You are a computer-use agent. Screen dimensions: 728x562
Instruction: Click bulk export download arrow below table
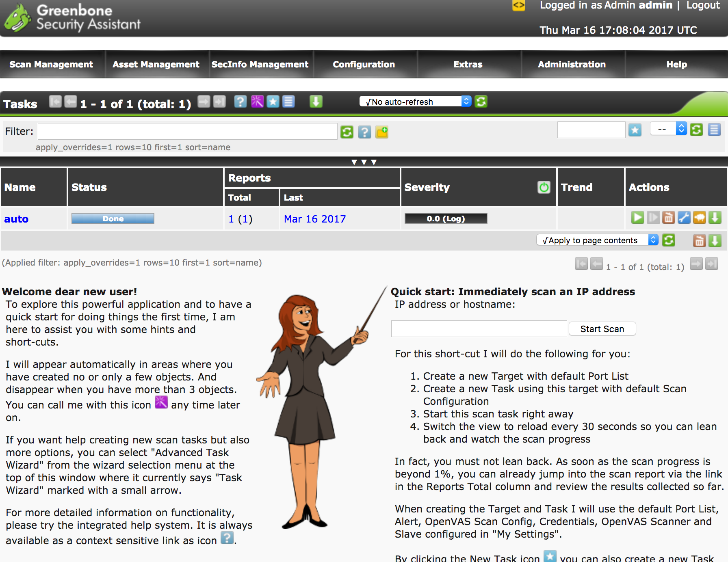coord(715,241)
